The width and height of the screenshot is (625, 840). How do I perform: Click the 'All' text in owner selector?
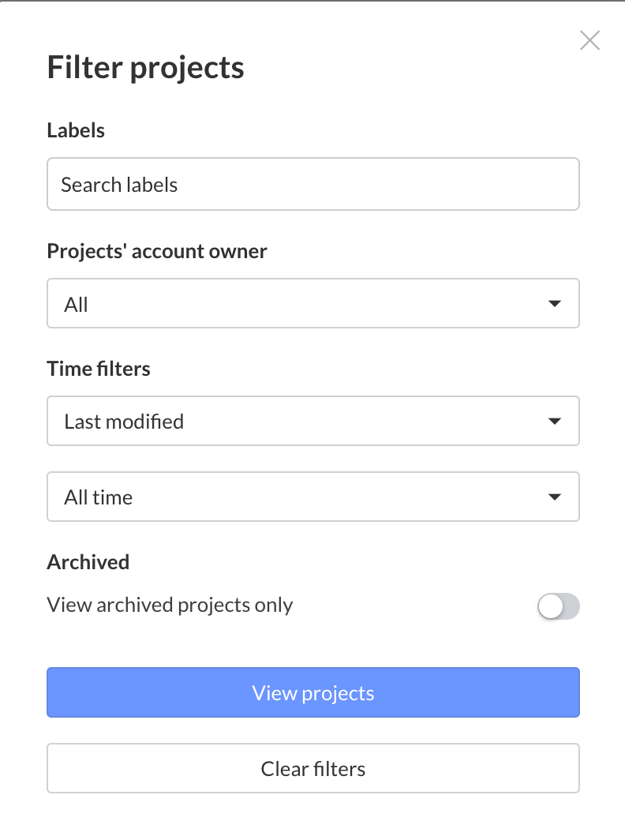click(76, 304)
